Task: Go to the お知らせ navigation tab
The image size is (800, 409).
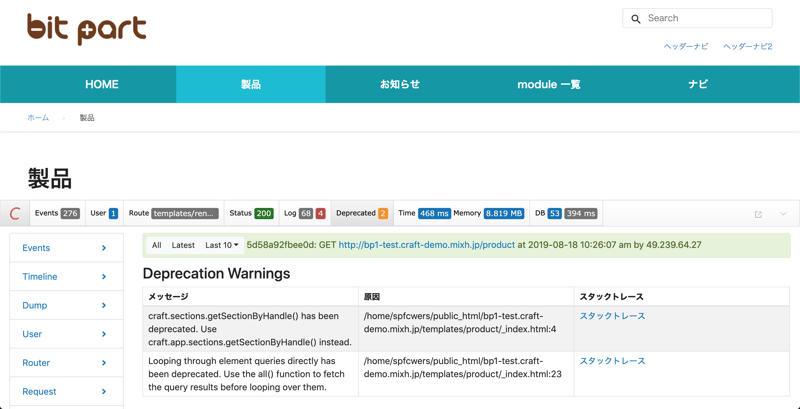Action: 400,85
